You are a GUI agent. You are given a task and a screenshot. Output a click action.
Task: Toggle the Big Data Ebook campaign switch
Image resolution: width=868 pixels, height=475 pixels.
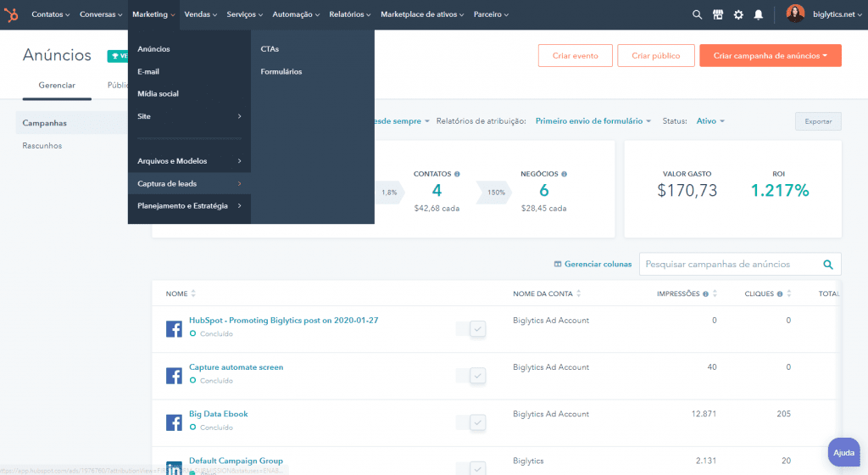pyautogui.click(x=470, y=422)
